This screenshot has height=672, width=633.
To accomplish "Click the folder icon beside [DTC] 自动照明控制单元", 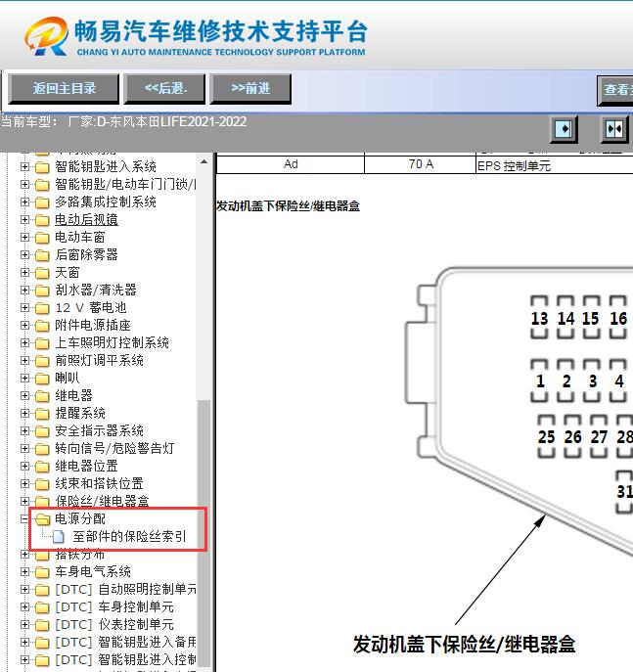I will pyautogui.click(x=42, y=589).
